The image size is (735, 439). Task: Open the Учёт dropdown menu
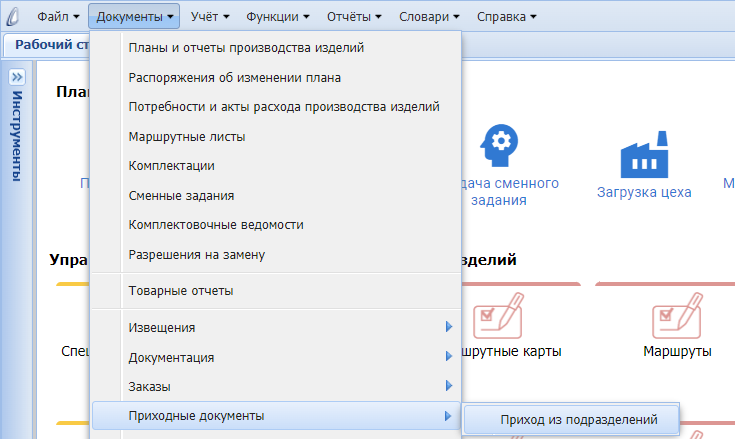(x=210, y=17)
